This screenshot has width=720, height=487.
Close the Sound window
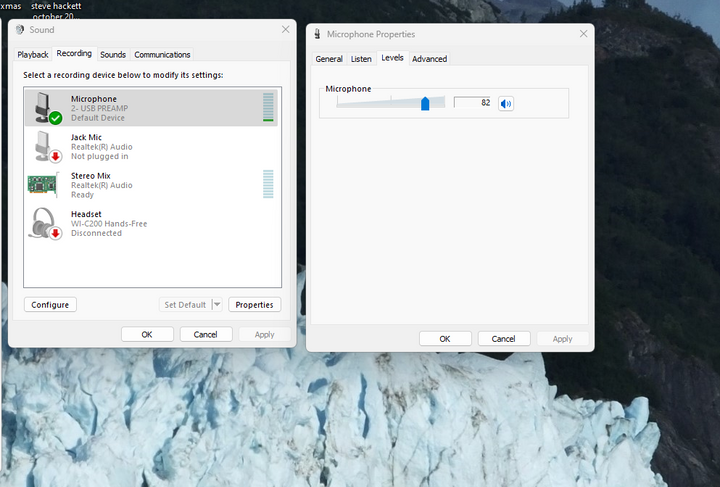click(286, 29)
